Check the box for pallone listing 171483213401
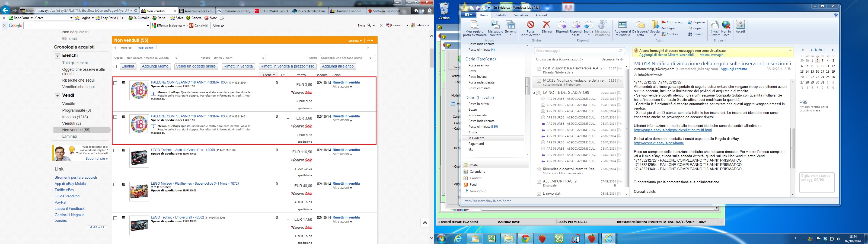This screenshot has height=244, width=868. 115,117
